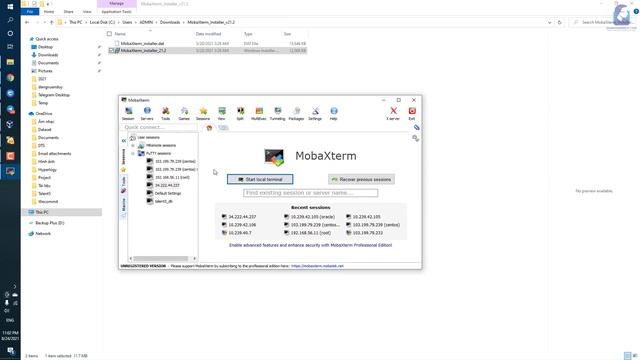Open Chrome from the Windows taskbar
Screen dimensions: 640x360
click(x=10, y=78)
